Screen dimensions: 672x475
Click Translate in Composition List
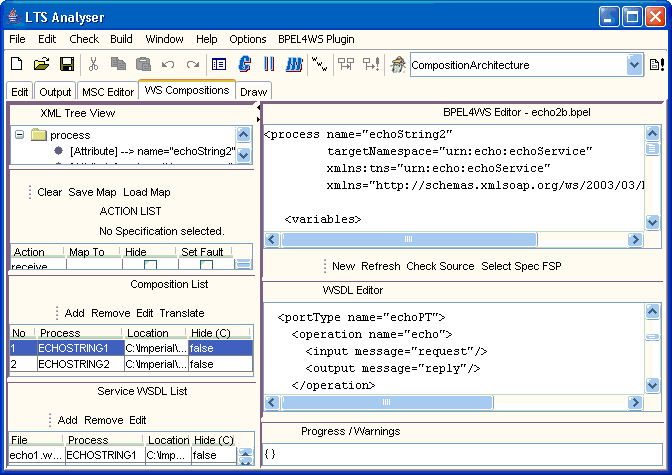pos(182,313)
